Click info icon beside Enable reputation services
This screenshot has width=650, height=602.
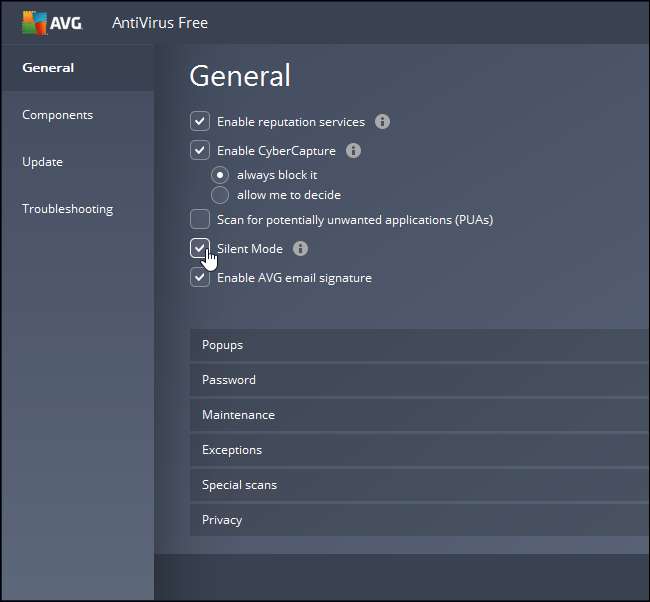point(382,122)
